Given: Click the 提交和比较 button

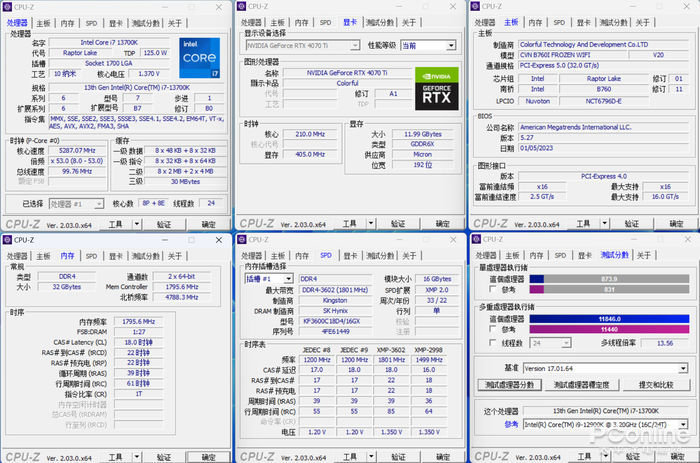Looking at the screenshot, I should click(656, 384).
